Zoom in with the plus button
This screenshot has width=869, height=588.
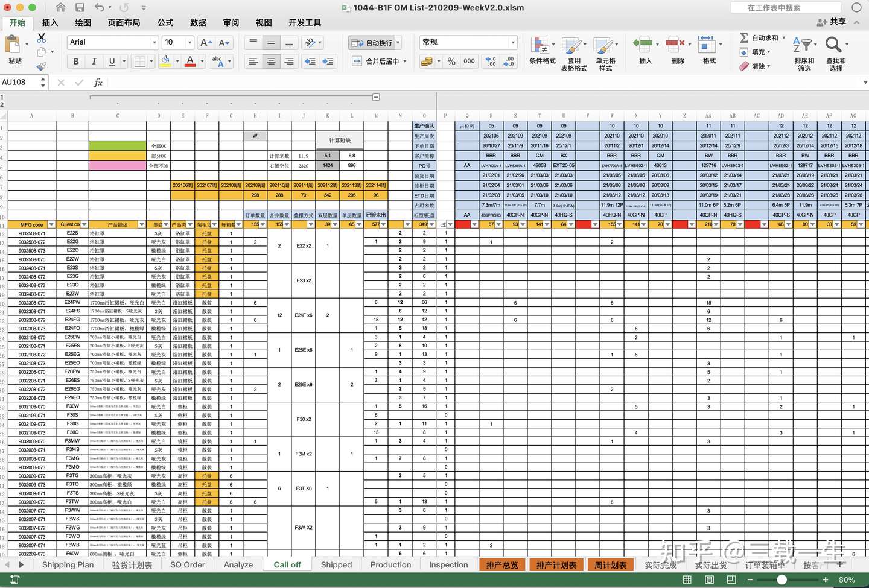click(x=826, y=580)
